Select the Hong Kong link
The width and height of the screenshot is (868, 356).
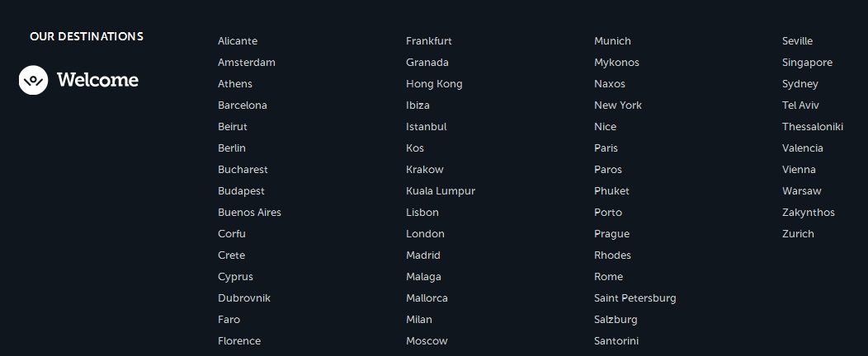[x=434, y=84]
